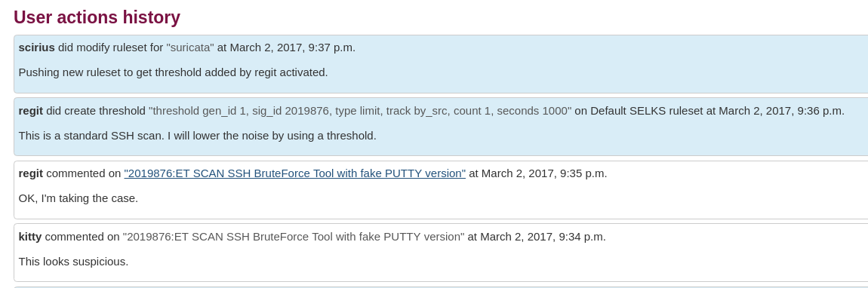Click the 9:35 p.m. timestamp
The height and width of the screenshot is (288, 868).
(x=544, y=173)
